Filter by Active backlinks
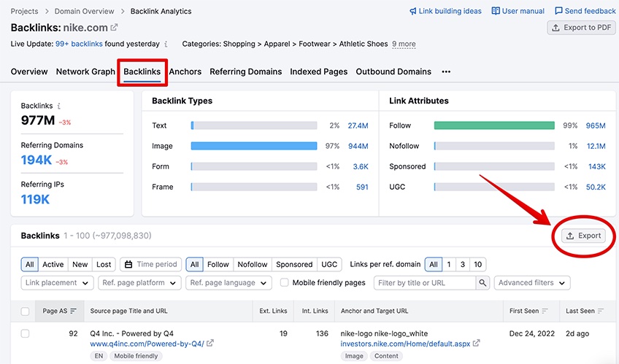 (53, 265)
